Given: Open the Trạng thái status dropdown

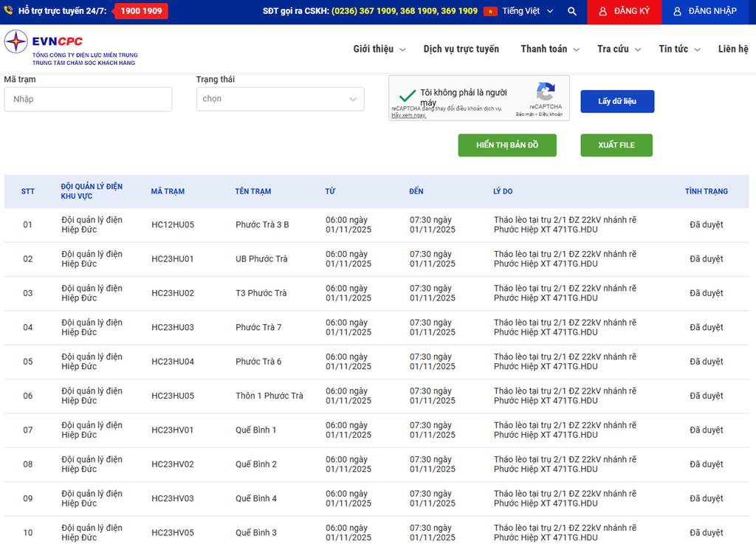Looking at the screenshot, I should click(x=280, y=99).
